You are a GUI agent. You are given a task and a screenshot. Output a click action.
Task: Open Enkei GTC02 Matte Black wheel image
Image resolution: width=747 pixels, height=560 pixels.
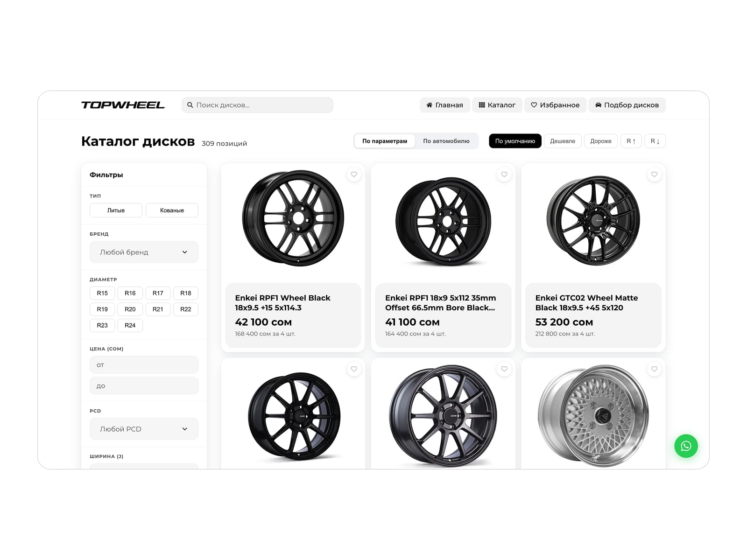(593, 220)
